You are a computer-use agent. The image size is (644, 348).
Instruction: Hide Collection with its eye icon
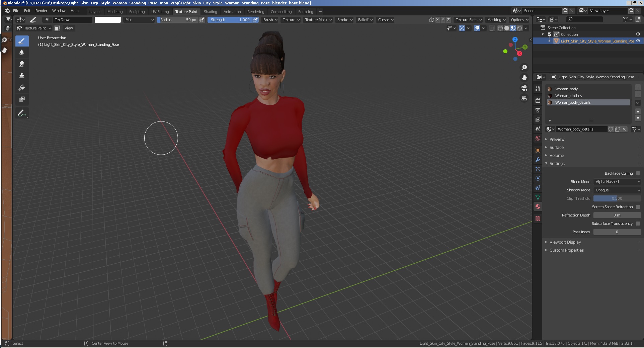638,34
